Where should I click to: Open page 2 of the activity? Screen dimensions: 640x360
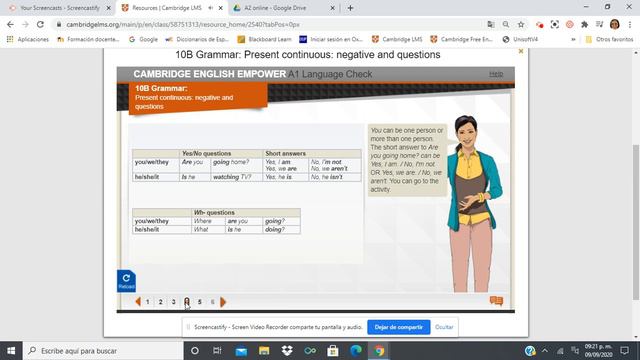point(160,302)
